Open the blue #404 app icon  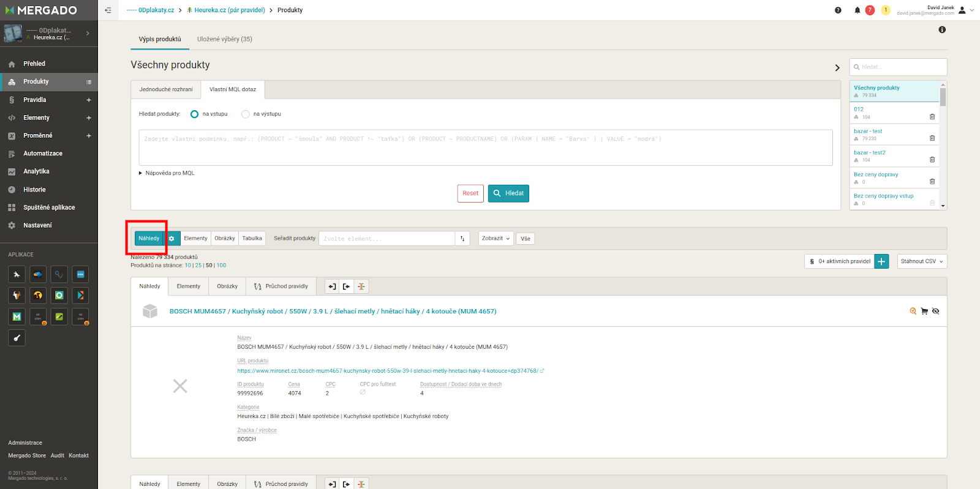[x=80, y=274]
